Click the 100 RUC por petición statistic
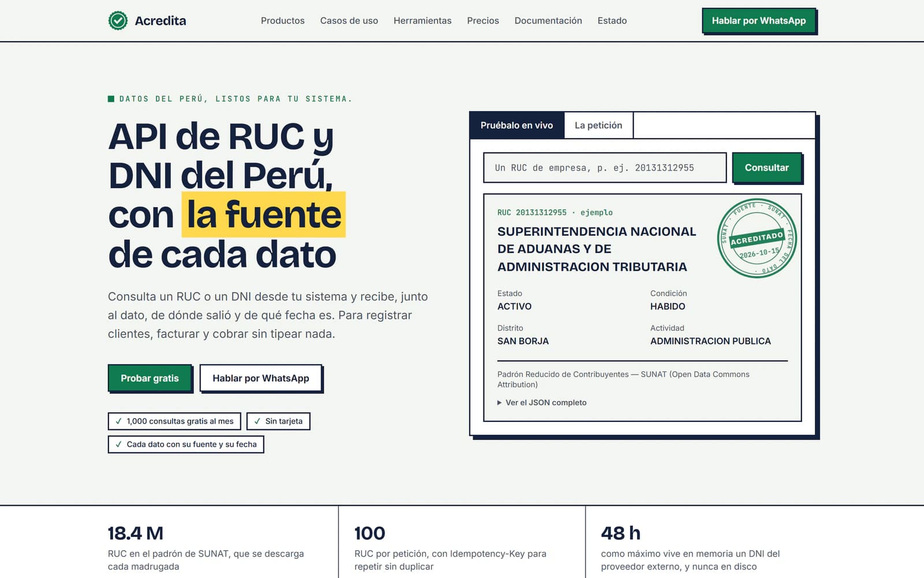 pyautogui.click(x=370, y=533)
